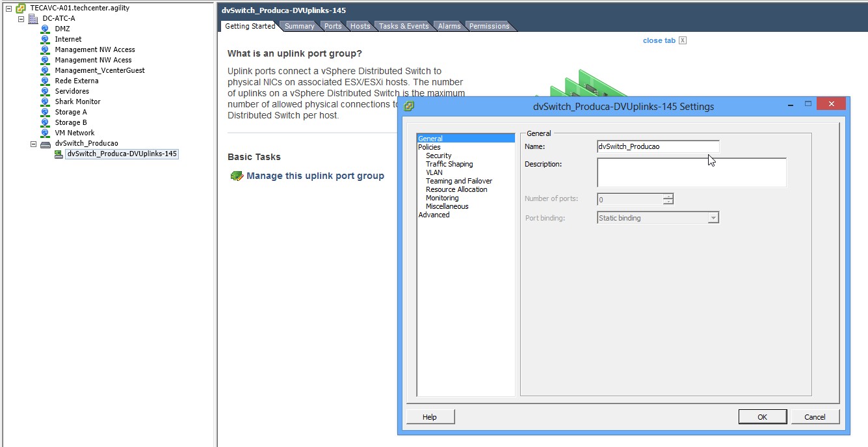Image resolution: width=868 pixels, height=447 pixels.
Task: Collapse the dvSwitch_Producao tree node
Action: point(34,144)
